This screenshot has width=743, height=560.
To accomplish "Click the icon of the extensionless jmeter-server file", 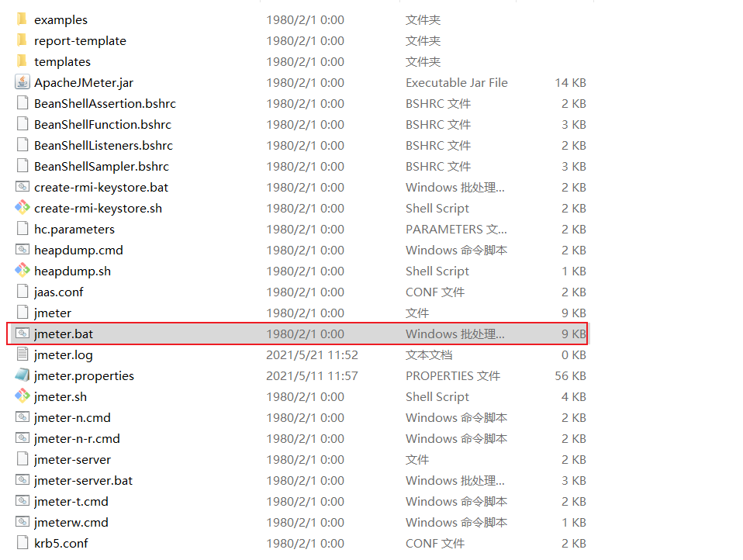I will (22, 458).
